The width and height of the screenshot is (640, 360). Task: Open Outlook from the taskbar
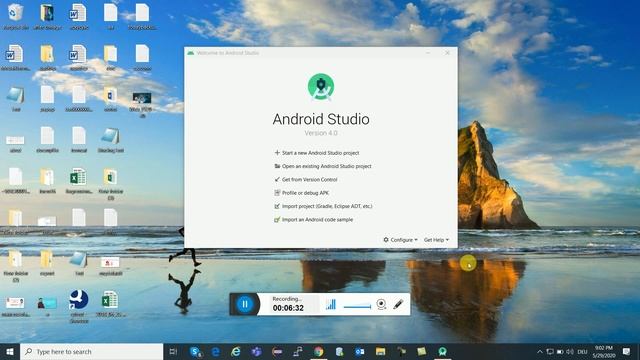[x=360, y=351]
